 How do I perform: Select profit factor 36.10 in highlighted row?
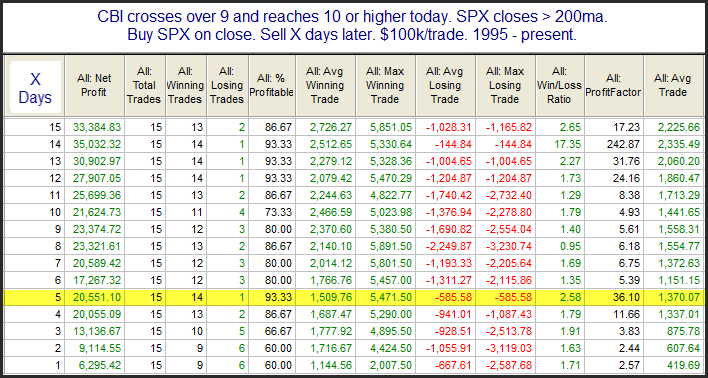[628, 298]
